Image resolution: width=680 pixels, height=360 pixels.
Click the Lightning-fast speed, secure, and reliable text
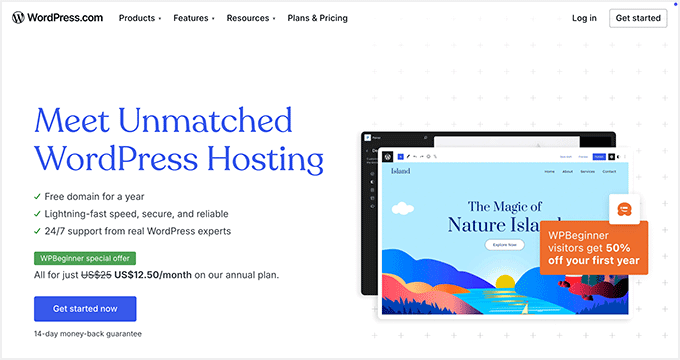click(136, 214)
